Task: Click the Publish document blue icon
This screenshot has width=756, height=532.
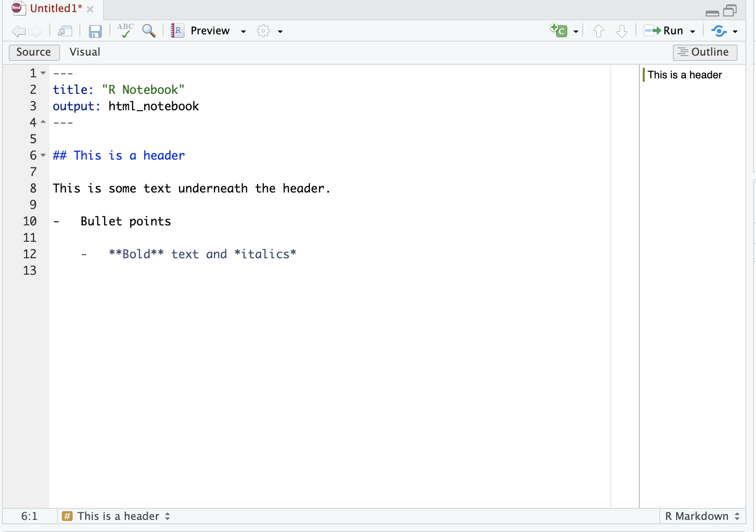Action: pyautogui.click(x=719, y=31)
